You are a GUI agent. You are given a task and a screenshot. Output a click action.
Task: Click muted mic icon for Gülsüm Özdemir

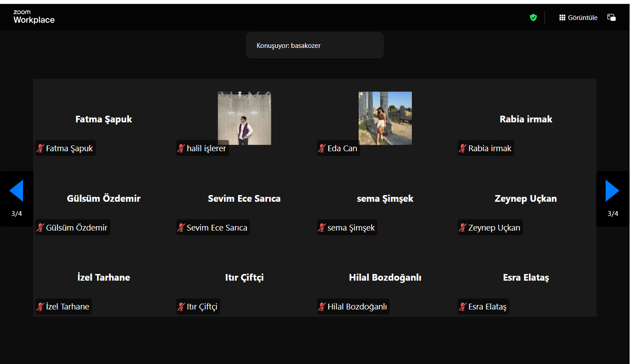pyautogui.click(x=40, y=228)
